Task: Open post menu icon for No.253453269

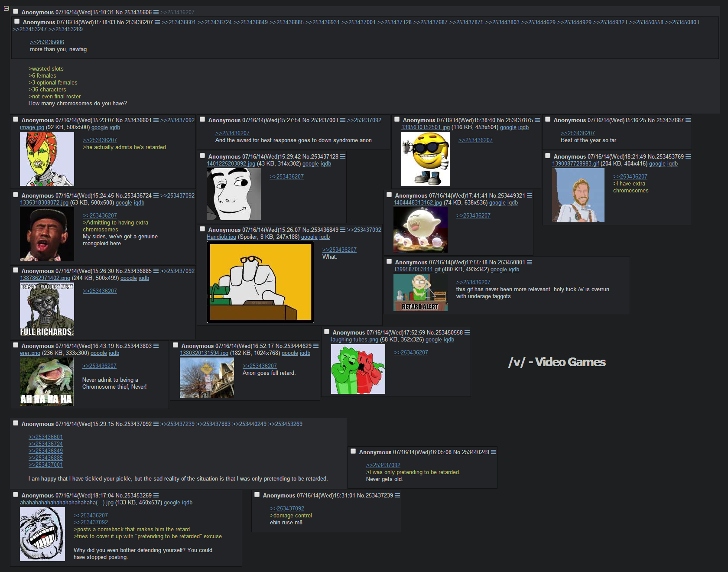Action: (x=156, y=495)
